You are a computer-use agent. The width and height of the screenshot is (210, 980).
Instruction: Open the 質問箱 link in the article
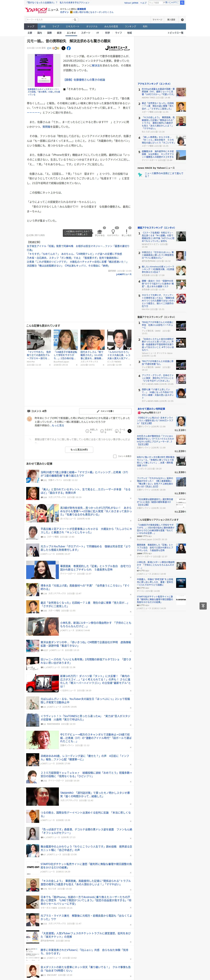46,127
